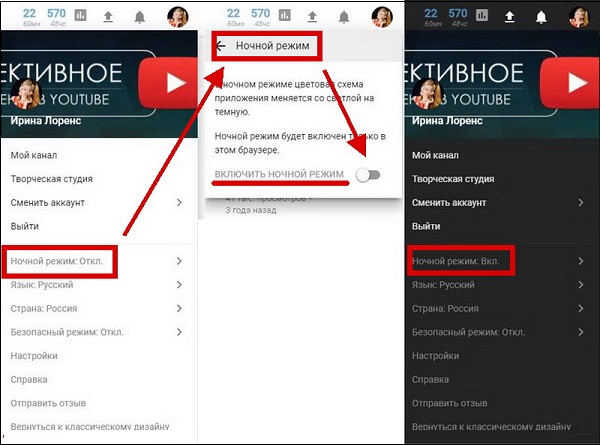The width and height of the screenshot is (600, 445).
Task: Expand Сменить аккаунт chevron in the dark menu
Action: coord(580,202)
